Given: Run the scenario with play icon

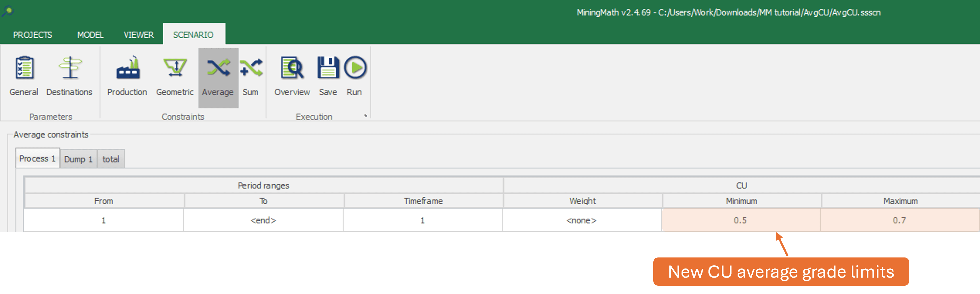Looking at the screenshot, I should coord(355,68).
